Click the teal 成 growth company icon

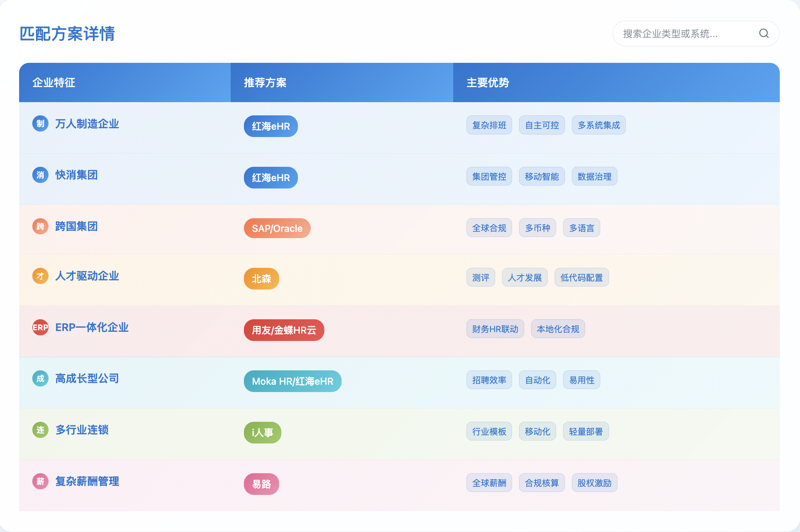[40, 378]
